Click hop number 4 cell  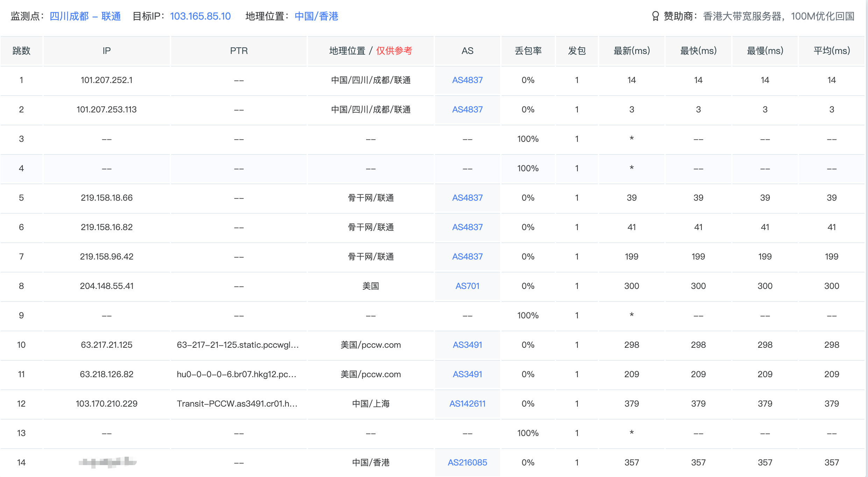pyautogui.click(x=21, y=168)
